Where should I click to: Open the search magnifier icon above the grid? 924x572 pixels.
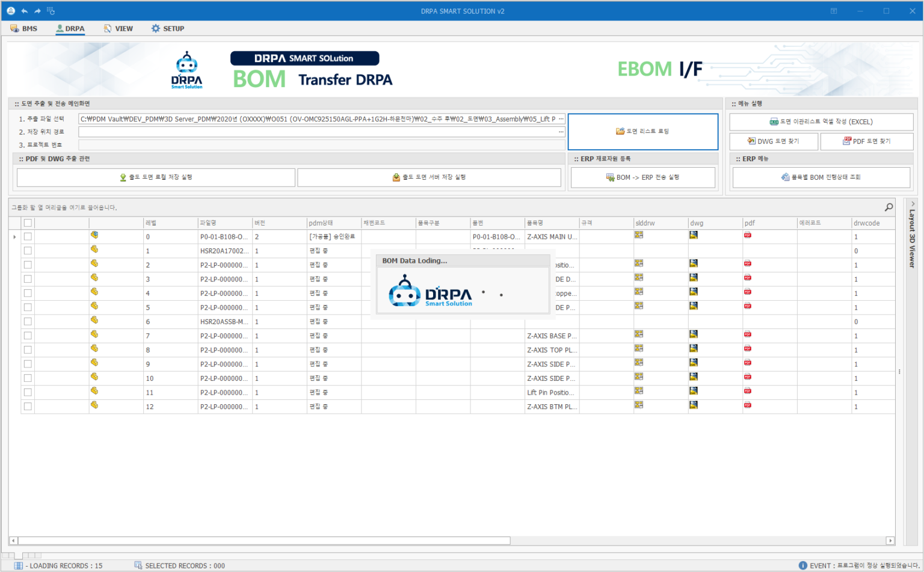coord(889,207)
